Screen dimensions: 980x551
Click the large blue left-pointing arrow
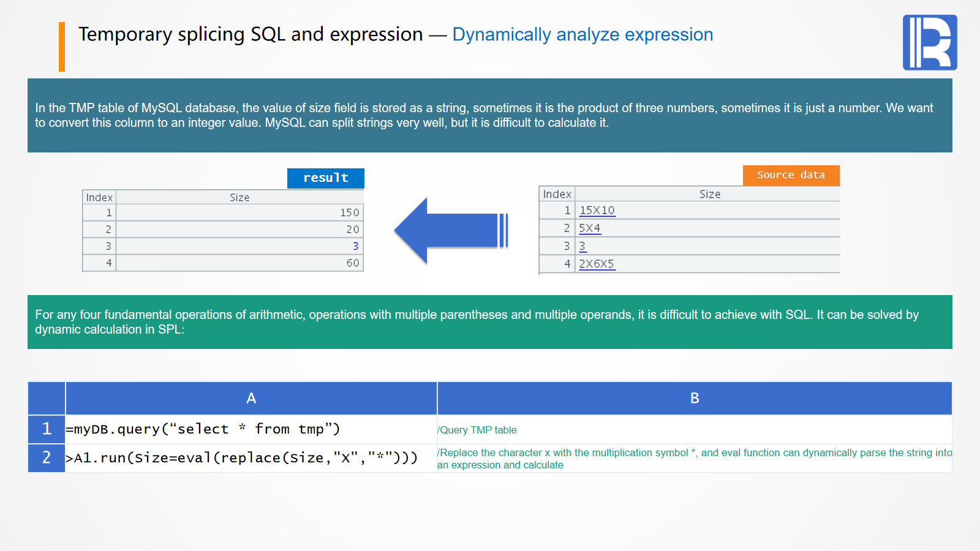tap(449, 231)
